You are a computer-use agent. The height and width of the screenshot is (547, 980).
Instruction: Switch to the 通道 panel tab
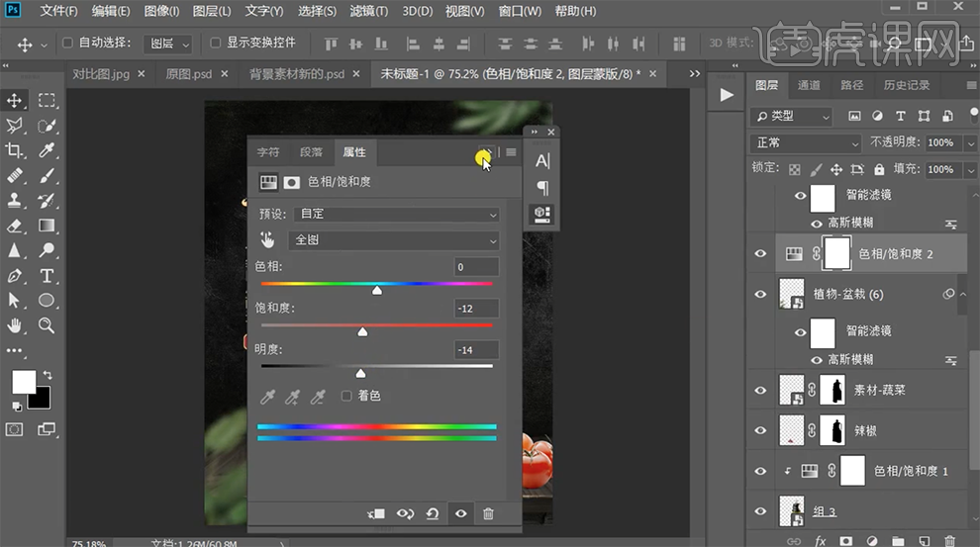[809, 85]
